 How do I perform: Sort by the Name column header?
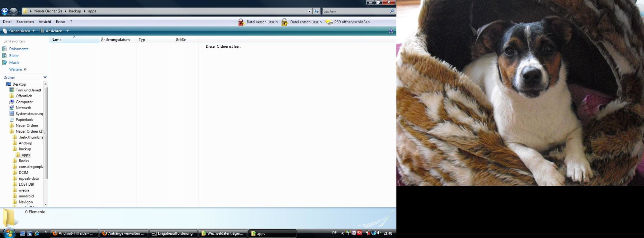click(x=74, y=40)
